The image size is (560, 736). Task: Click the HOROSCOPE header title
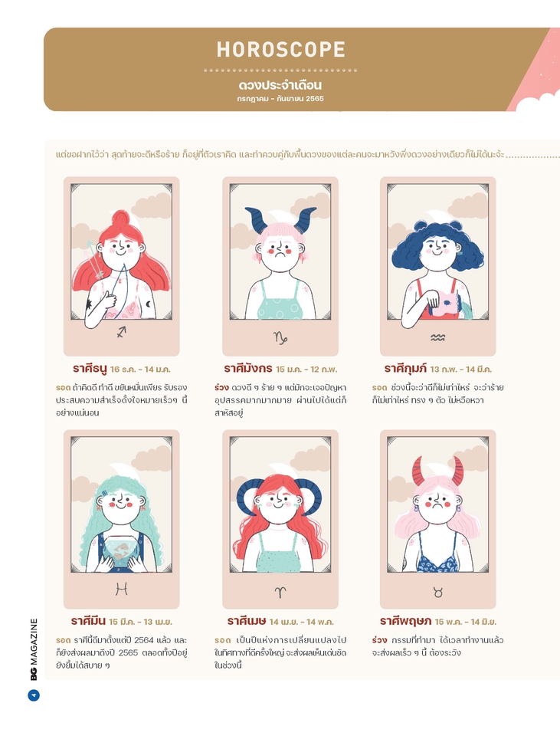[x=280, y=50]
